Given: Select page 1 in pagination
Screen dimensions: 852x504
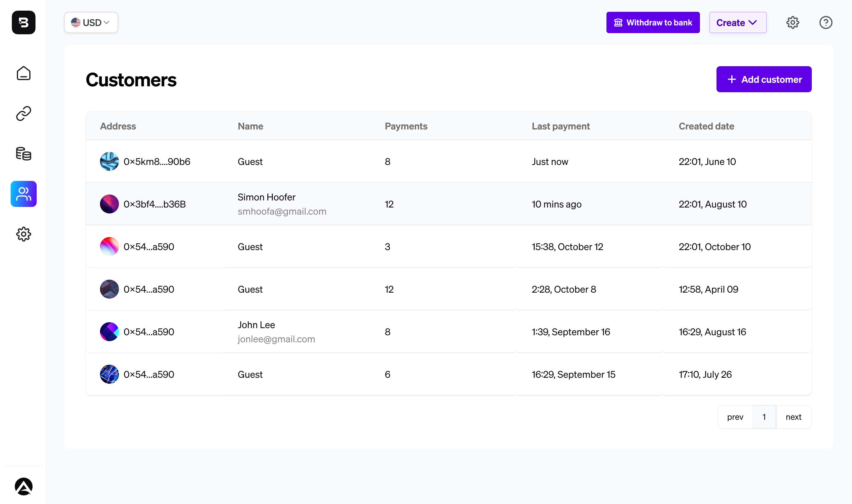Looking at the screenshot, I should coord(764,417).
